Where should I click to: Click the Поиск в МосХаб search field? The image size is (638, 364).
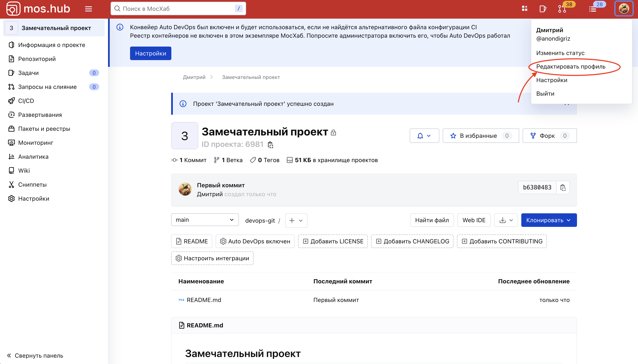178,8
